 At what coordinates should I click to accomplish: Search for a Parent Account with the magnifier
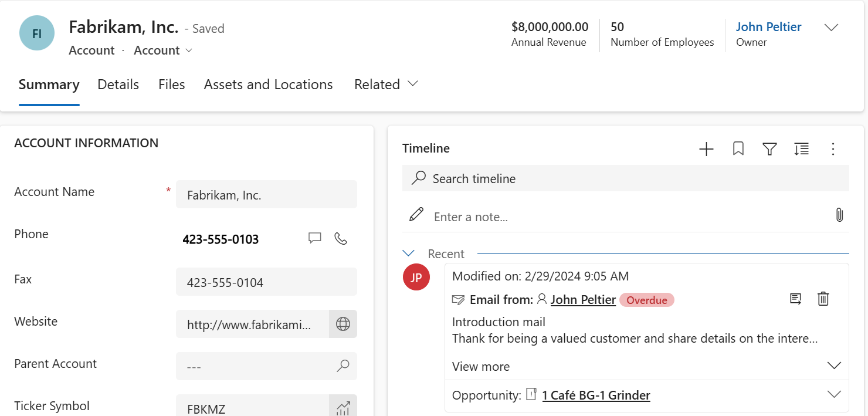click(x=343, y=366)
